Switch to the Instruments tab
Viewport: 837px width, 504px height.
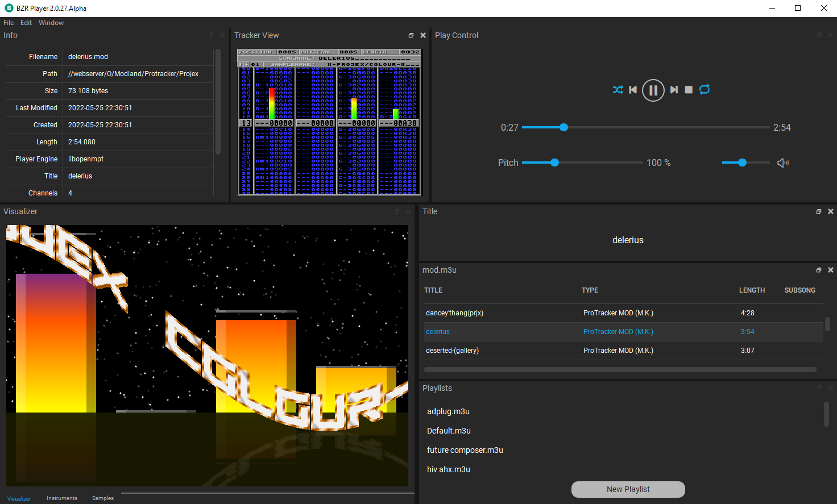62,498
